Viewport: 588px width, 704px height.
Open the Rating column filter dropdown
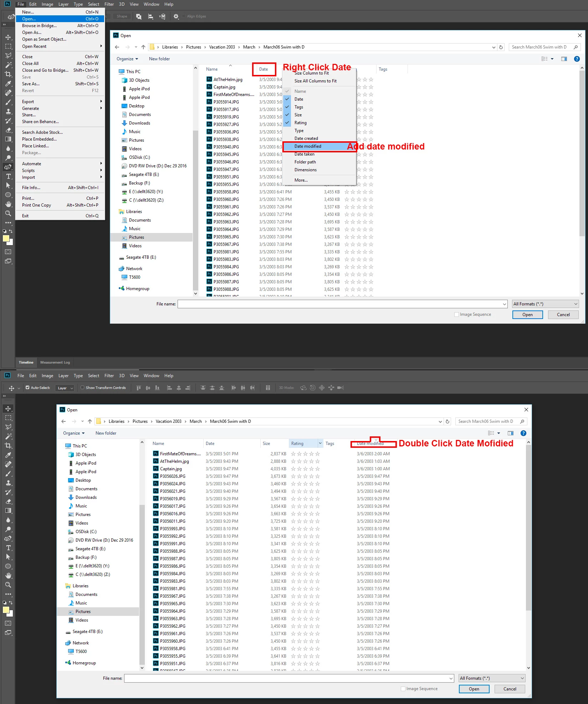pyautogui.click(x=320, y=444)
